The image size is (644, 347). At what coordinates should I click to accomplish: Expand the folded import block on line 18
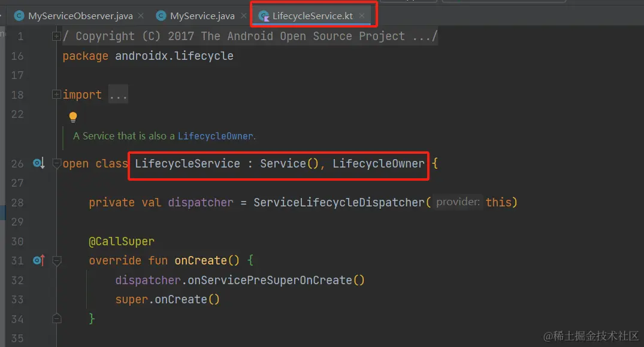[x=57, y=95]
